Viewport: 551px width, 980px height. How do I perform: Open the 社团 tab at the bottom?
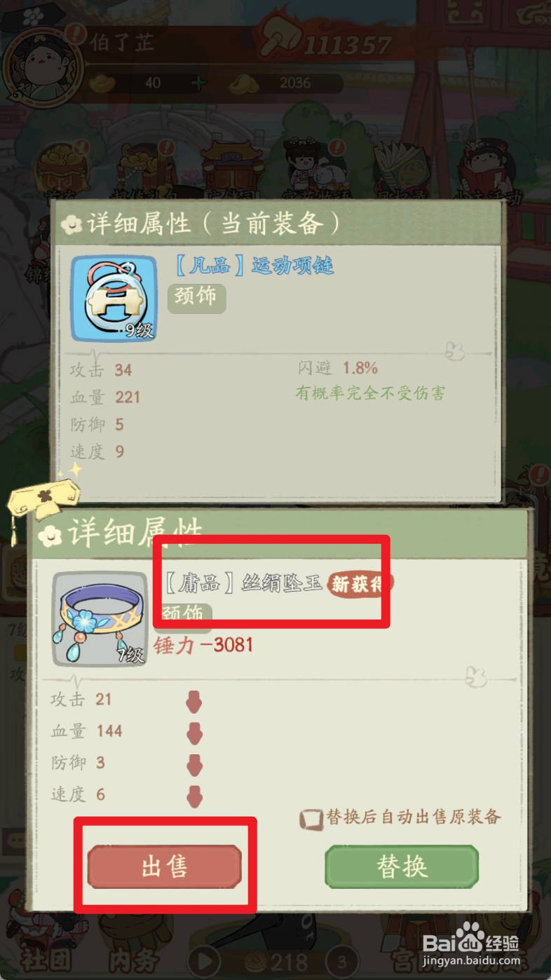point(46,960)
